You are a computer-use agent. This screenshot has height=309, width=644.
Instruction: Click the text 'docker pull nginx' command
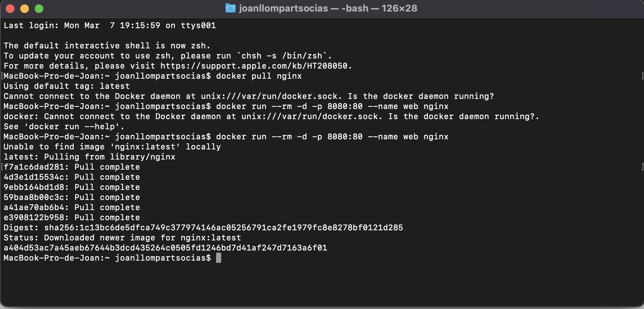click(259, 76)
